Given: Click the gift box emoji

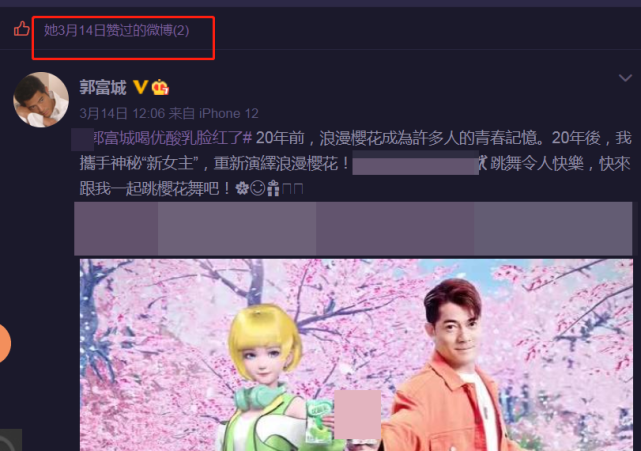Looking at the screenshot, I should pos(273,188).
